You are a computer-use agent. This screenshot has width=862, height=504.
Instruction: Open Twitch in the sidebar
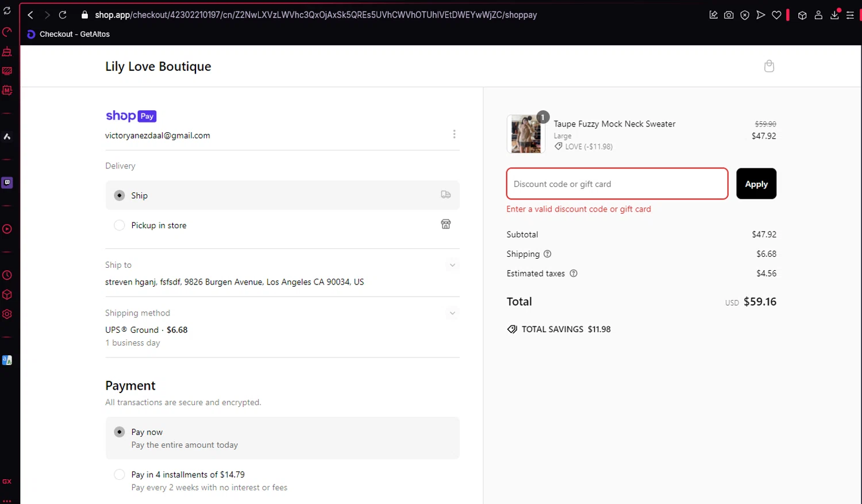point(7,182)
